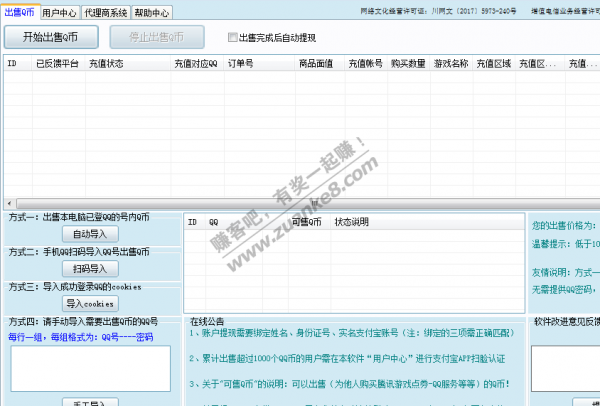Image resolution: width=600 pixels, height=406 pixels.
Task: Click the 在线公告 heading
Action: click(207, 322)
